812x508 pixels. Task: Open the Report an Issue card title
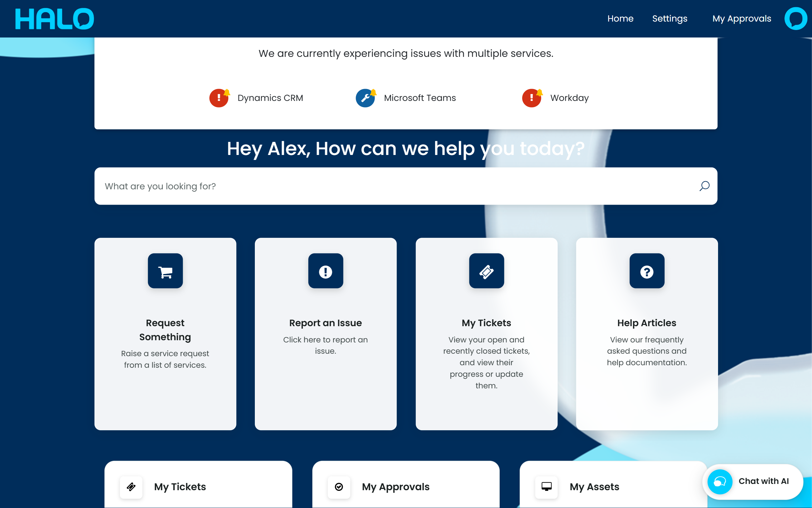(325, 323)
